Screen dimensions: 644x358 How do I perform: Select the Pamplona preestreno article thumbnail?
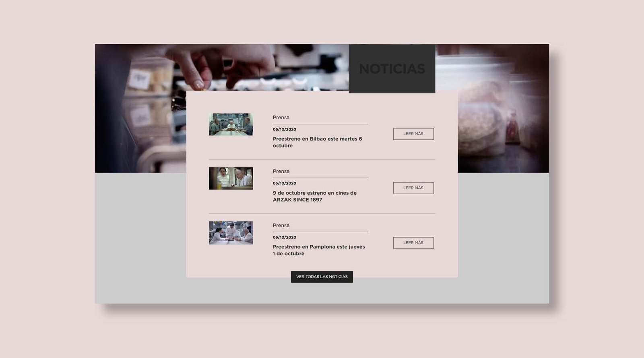point(231,233)
